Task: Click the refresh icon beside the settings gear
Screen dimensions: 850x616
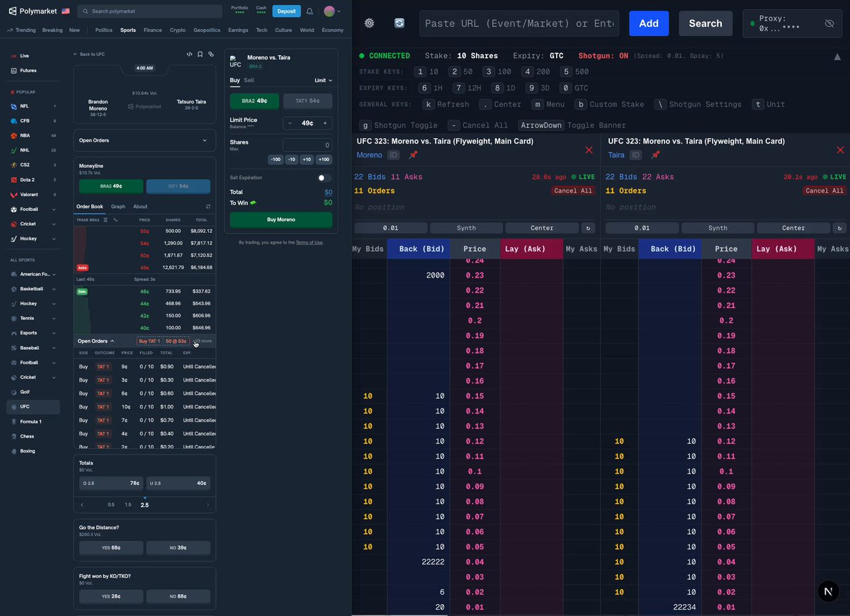Action: (x=399, y=23)
